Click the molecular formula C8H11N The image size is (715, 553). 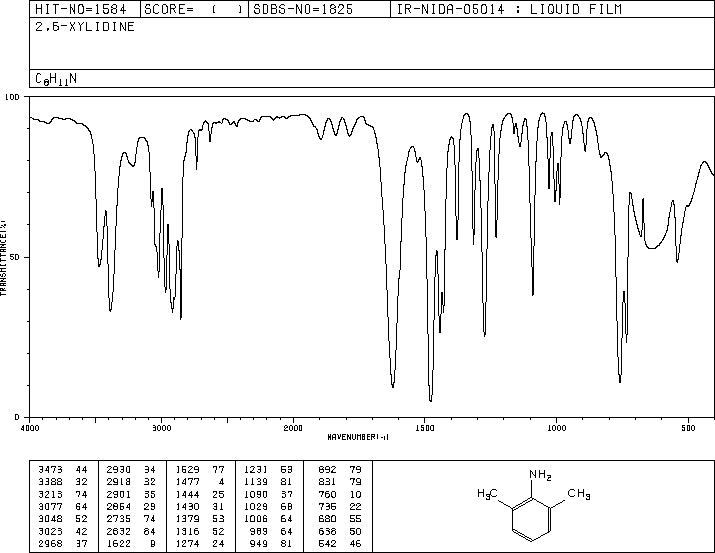[x=56, y=79]
